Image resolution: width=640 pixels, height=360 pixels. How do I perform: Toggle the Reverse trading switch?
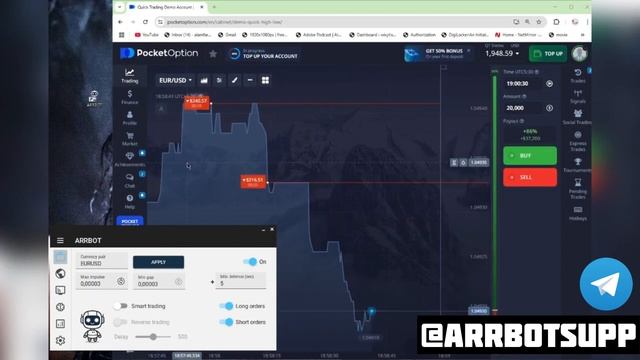(x=120, y=322)
